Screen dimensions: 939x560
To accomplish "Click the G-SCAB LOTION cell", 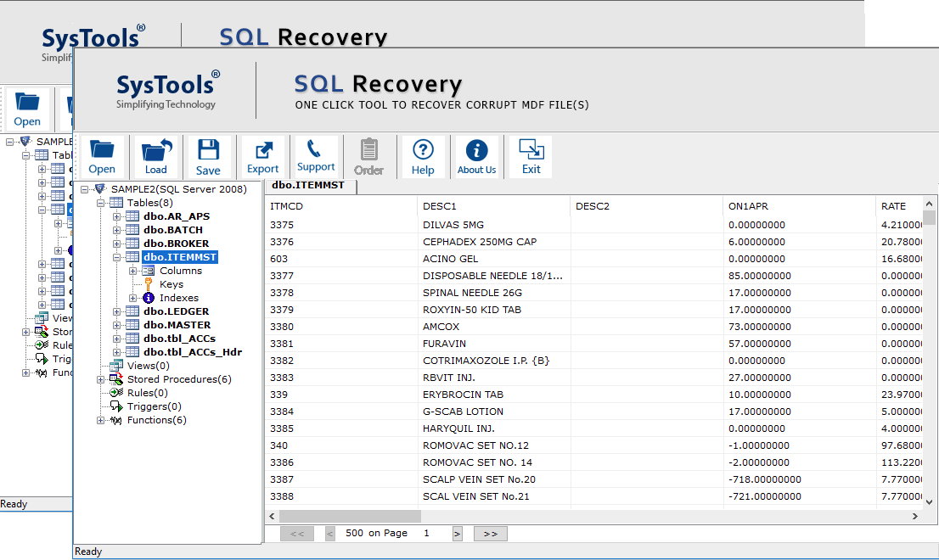I will (x=493, y=412).
